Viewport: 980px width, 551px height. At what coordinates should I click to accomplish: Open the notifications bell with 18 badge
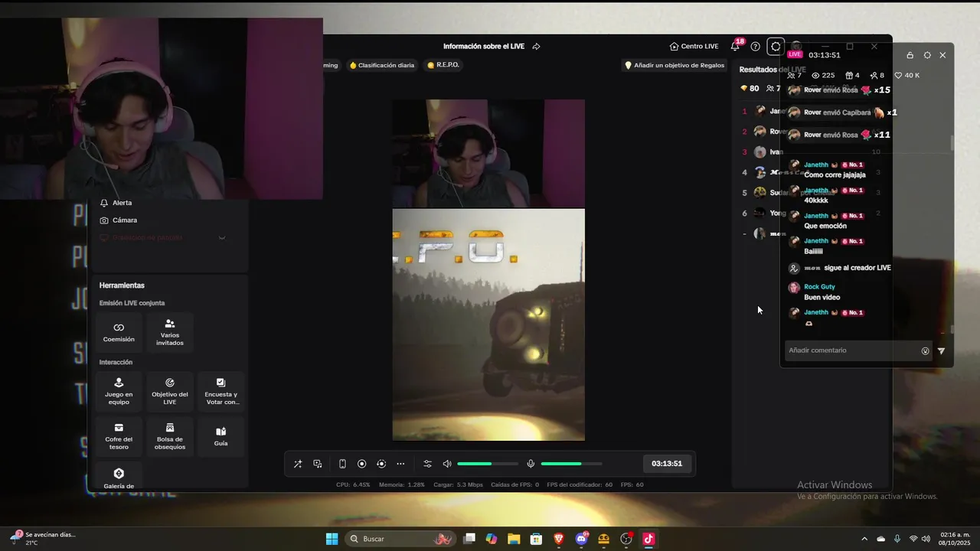[x=735, y=46]
